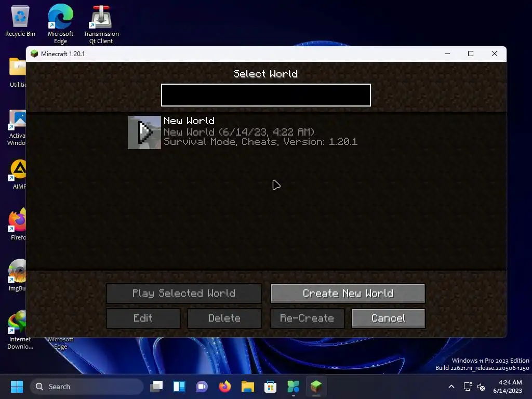Click the taskbar Search box
Image resolution: width=532 pixels, height=399 pixels.
tap(87, 387)
